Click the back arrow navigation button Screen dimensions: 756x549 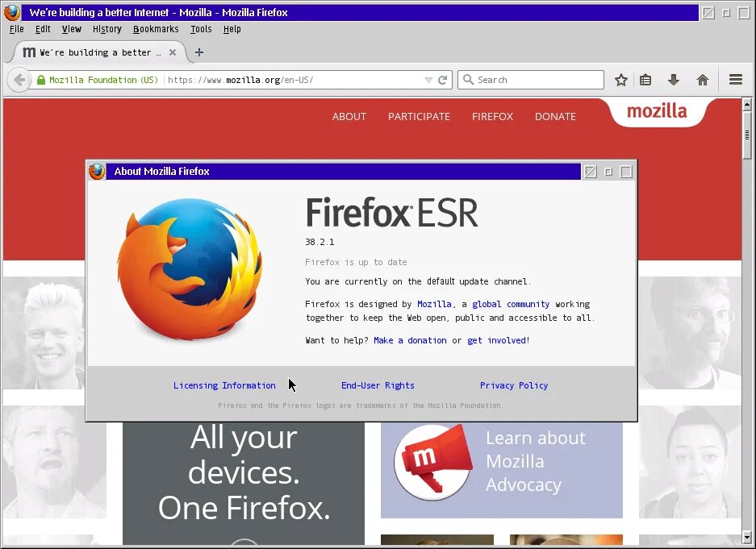pyautogui.click(x=19, y=80)
